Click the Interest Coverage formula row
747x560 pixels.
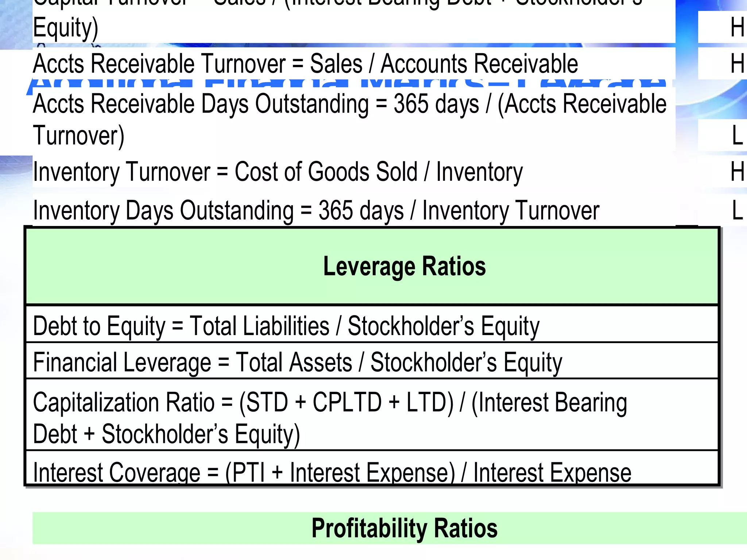click(372, 468)
